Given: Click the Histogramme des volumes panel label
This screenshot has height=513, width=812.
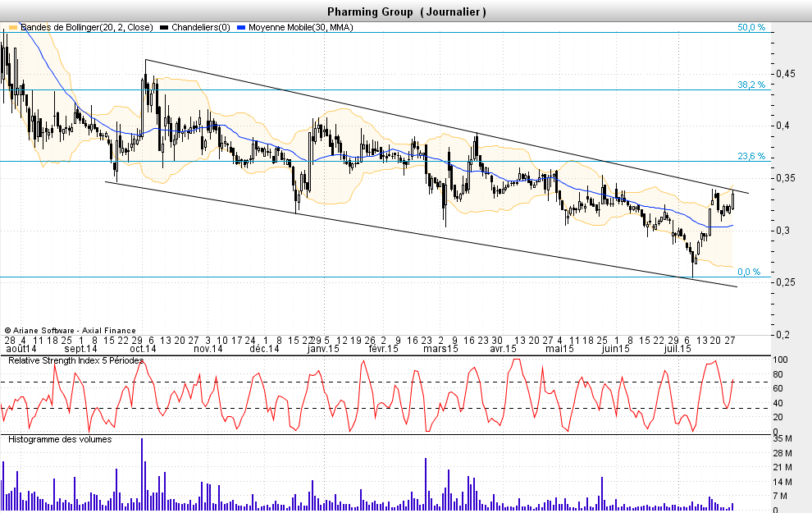Looking at the screenshot, I should pos(60,439).
